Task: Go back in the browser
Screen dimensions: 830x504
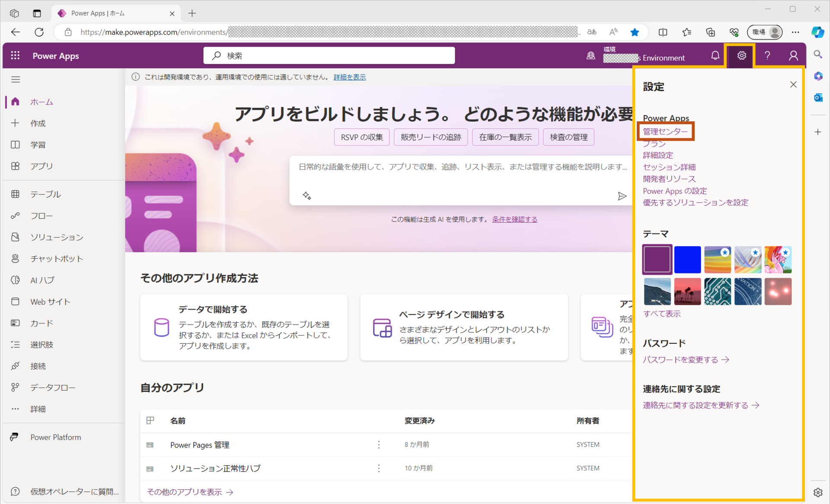Action: pyautogui.click(x=16, y=32)
